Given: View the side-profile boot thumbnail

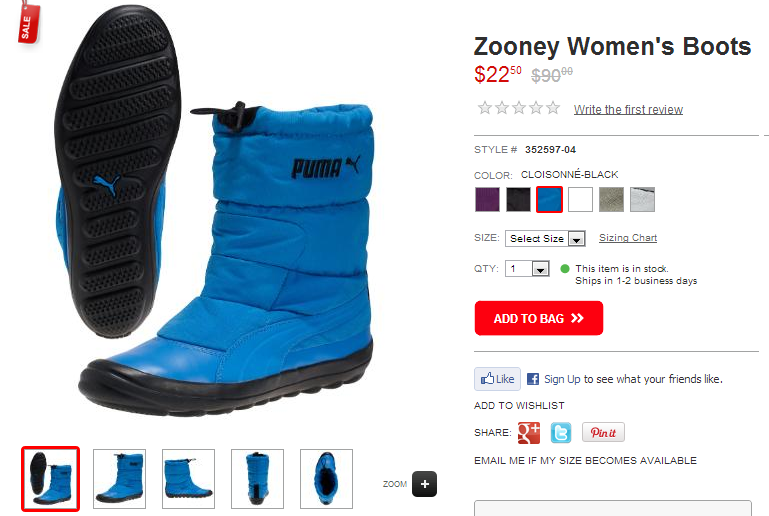Looking at the screenshot, I should (188, 479).
